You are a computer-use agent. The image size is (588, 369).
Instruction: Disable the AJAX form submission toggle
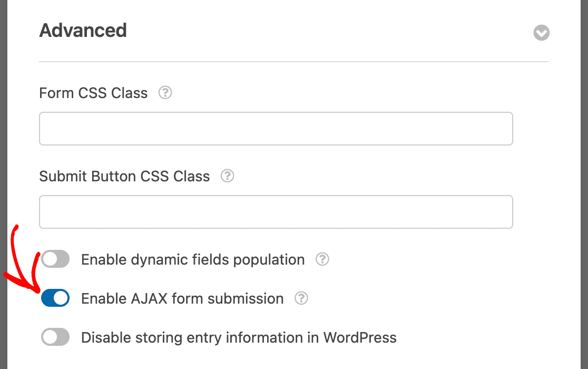coord(55,298)
